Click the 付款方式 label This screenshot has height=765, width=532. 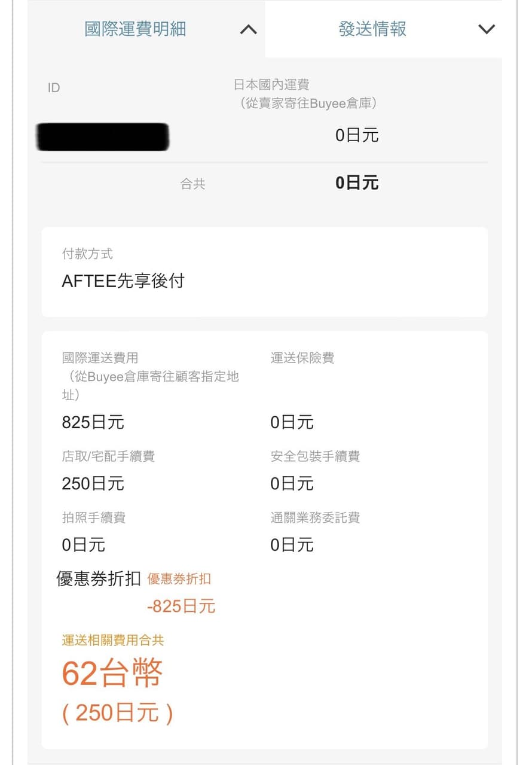coord(87,254)
